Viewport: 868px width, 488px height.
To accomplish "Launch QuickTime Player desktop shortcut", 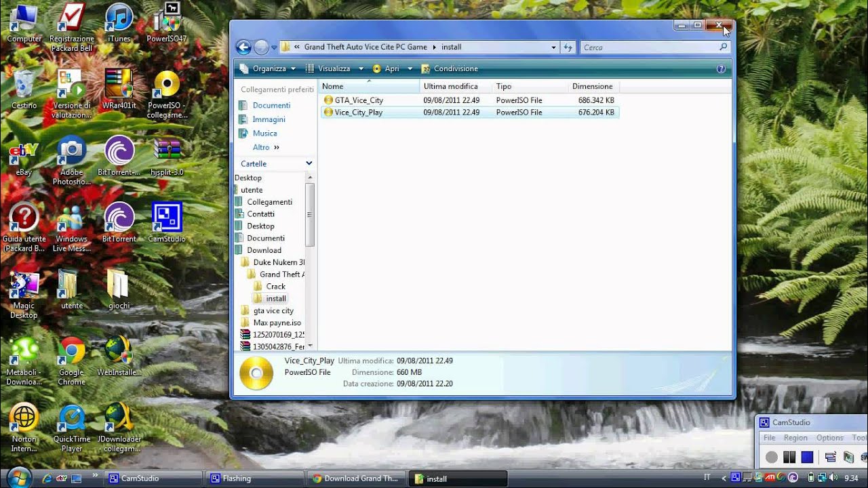I will click(x=71, y=428).
